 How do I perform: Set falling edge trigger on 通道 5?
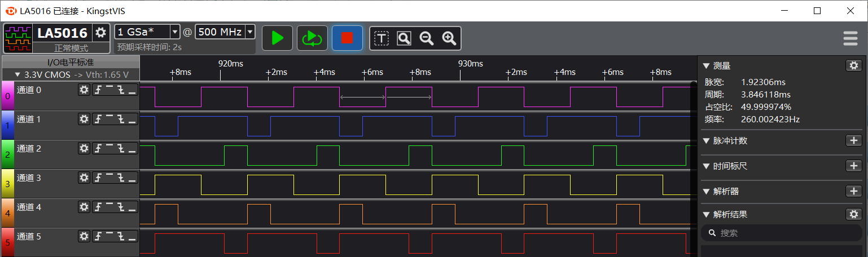tap(121, 236)
